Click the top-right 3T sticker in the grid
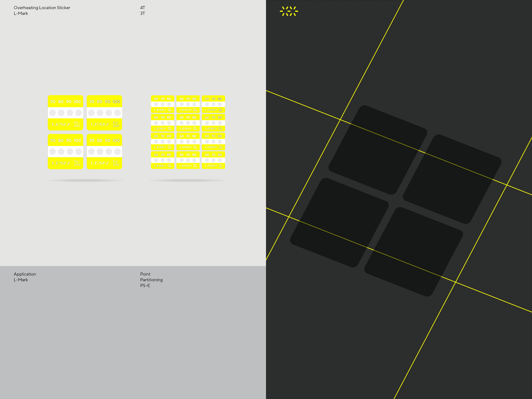 (213, 104)
